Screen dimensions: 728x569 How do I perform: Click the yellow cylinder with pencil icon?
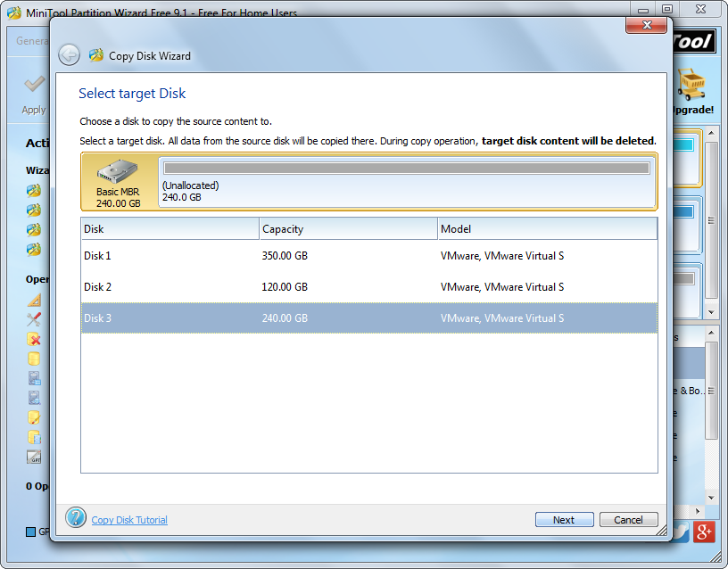click(34, 417)
